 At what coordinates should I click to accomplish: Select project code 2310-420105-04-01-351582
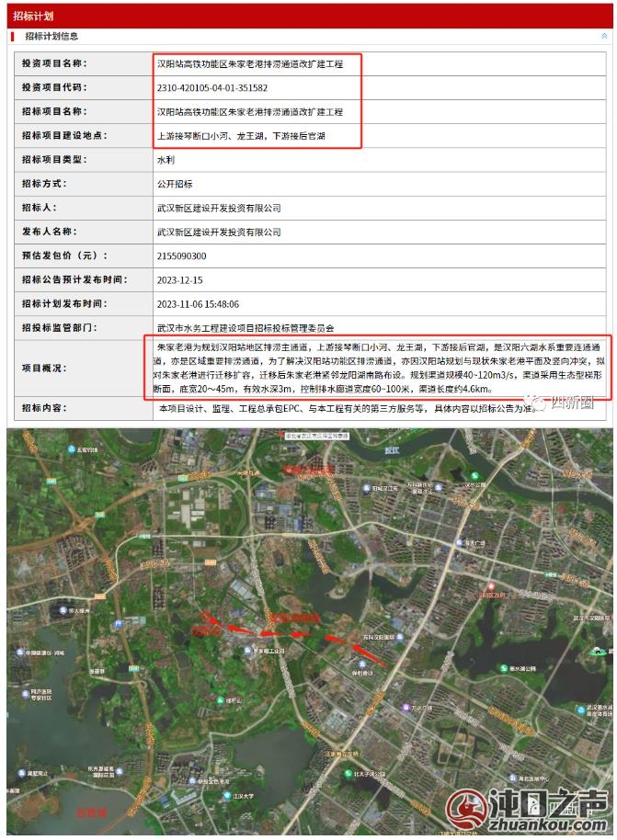pyautogui.click(x=212, y=88)
